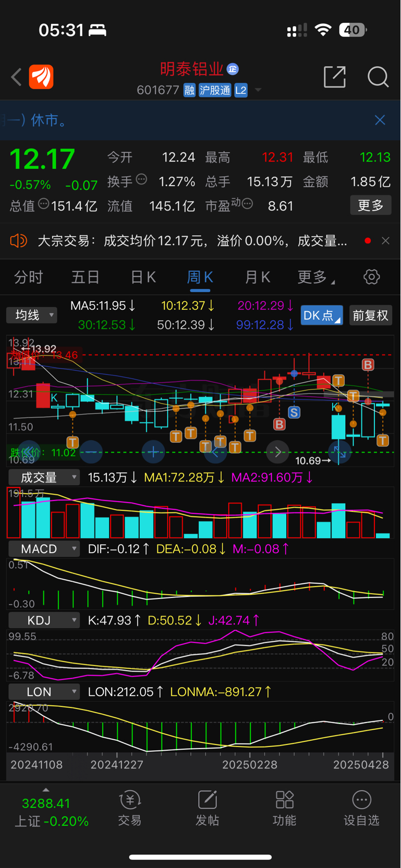Open MACD indicator dropdown
The image size is (401, 868).
[x=44, y=549]
